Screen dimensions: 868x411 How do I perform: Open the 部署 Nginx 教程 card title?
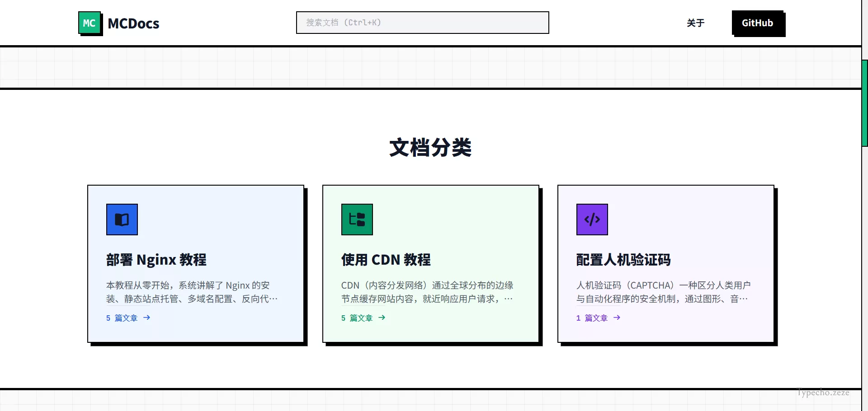(156, 260)
